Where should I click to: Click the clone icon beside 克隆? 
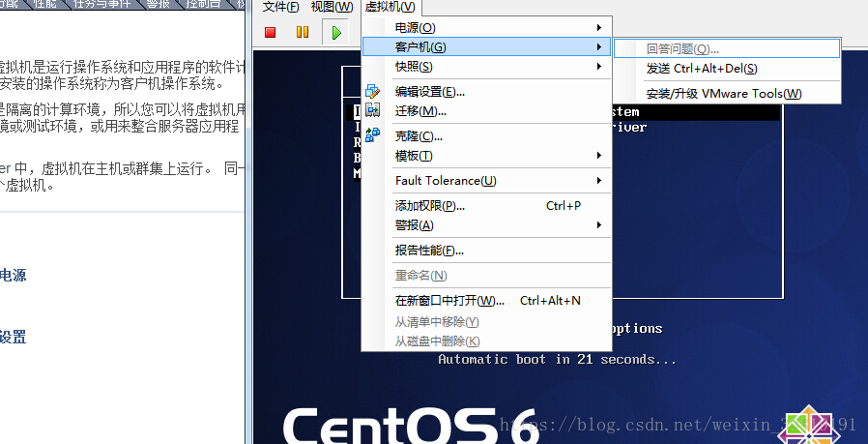(x=372, y=134)
